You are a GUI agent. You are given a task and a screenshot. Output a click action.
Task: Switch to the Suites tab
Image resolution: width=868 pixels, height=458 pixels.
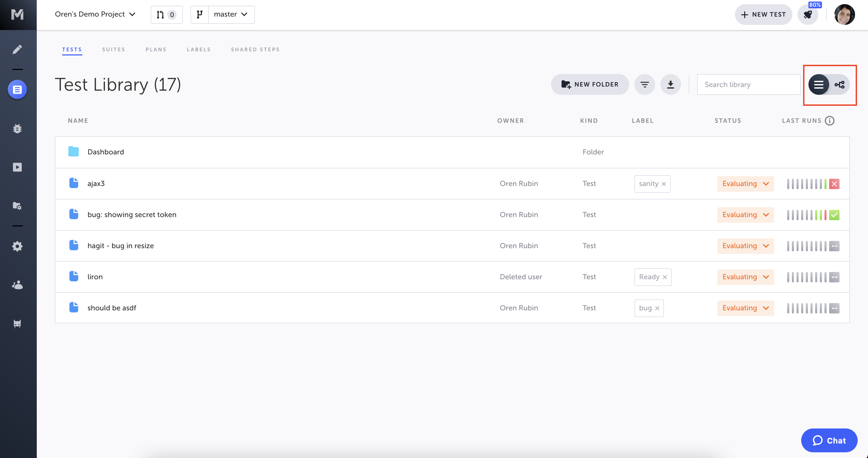click(x=114, y=49)
